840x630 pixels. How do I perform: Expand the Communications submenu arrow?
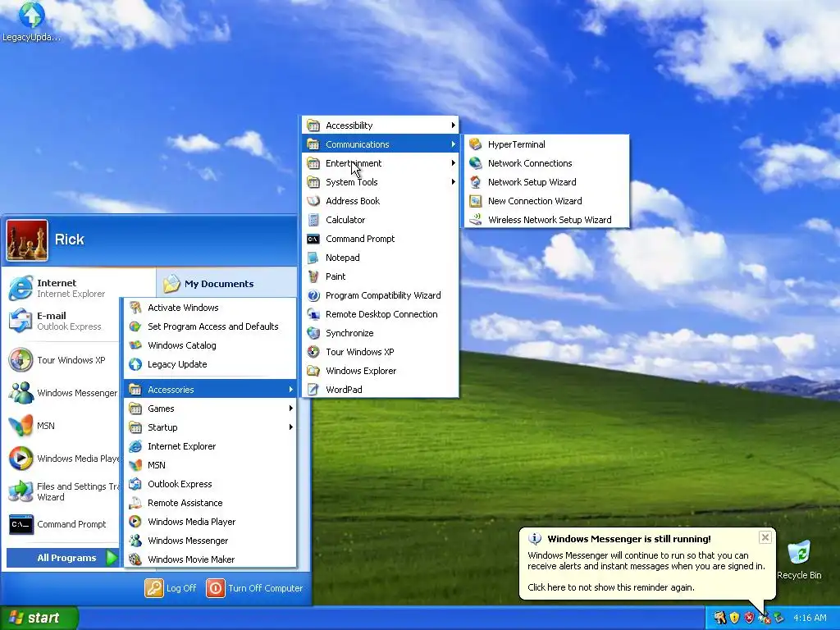[453, 144]
